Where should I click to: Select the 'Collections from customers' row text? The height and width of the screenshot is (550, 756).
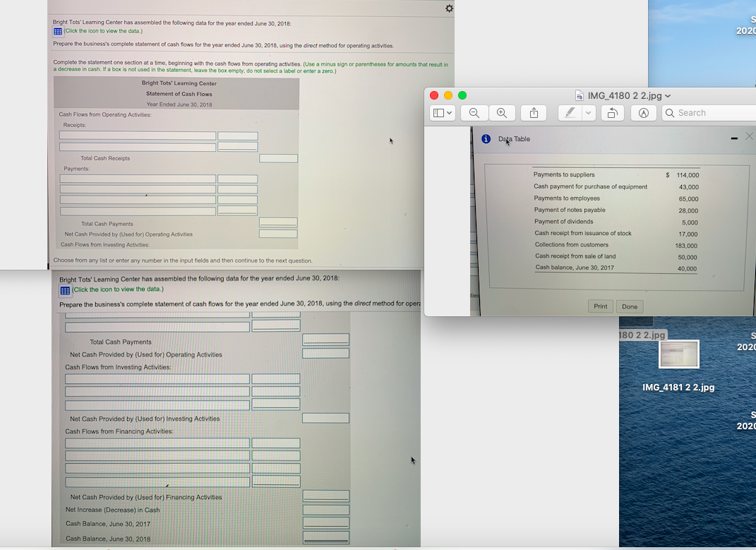pos(571,244)
